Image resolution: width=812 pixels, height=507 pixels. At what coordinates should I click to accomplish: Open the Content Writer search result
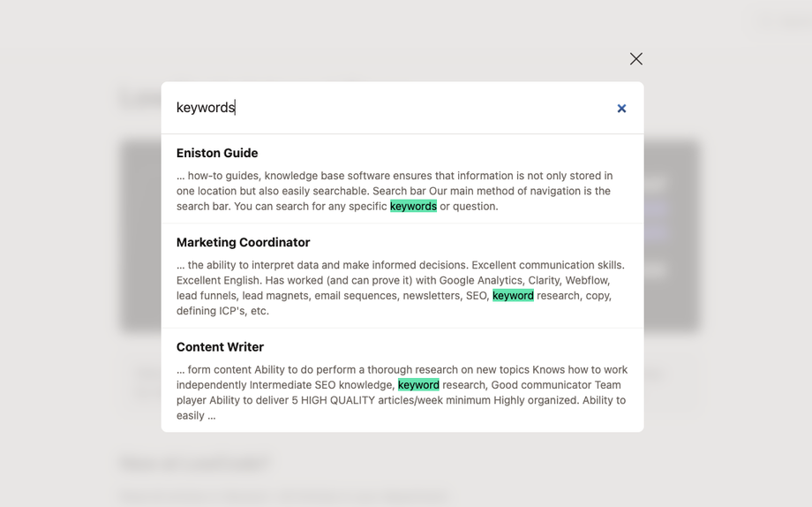220,347
